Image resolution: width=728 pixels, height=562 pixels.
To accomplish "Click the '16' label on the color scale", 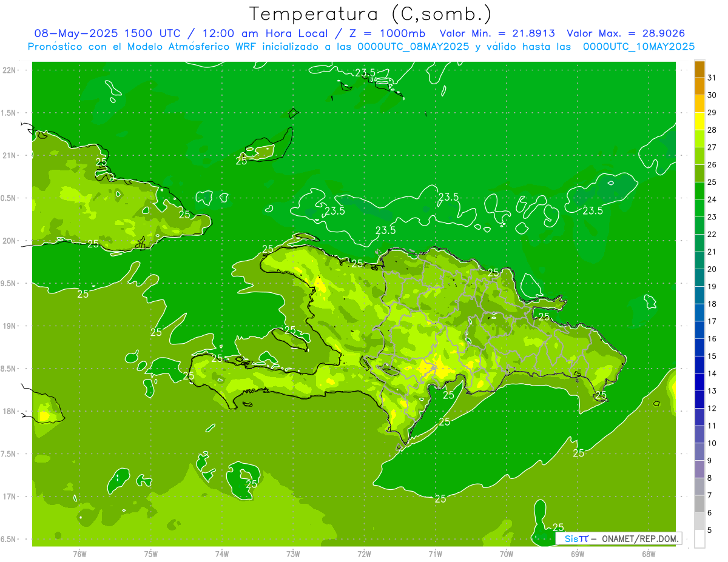I will (x=712, y=338).
